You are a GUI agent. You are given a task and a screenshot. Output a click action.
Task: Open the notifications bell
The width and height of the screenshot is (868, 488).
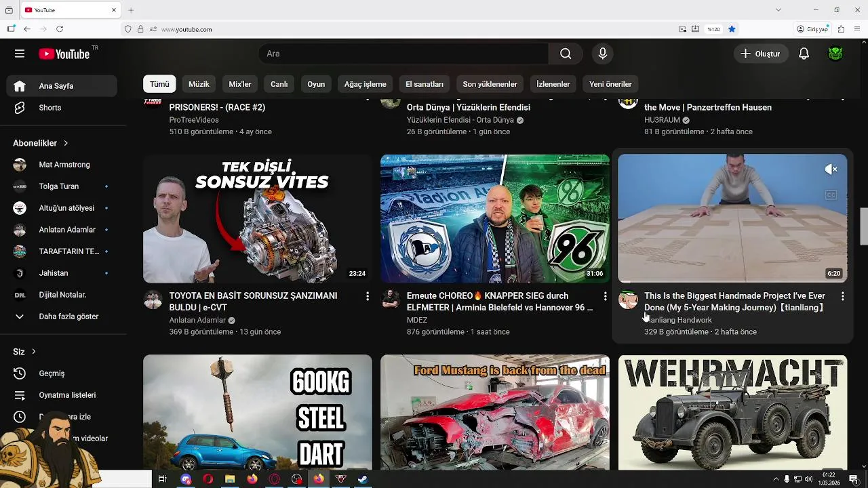point(804,54)
